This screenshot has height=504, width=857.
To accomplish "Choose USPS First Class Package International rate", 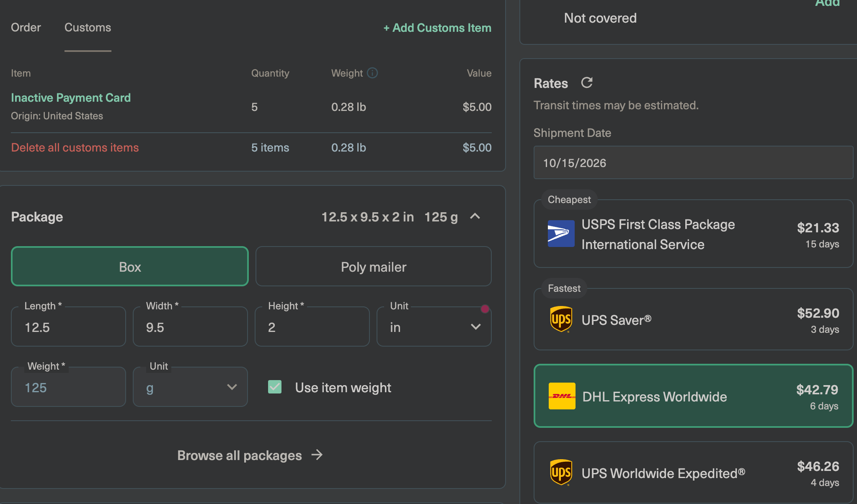I will [x=694, y=234].
